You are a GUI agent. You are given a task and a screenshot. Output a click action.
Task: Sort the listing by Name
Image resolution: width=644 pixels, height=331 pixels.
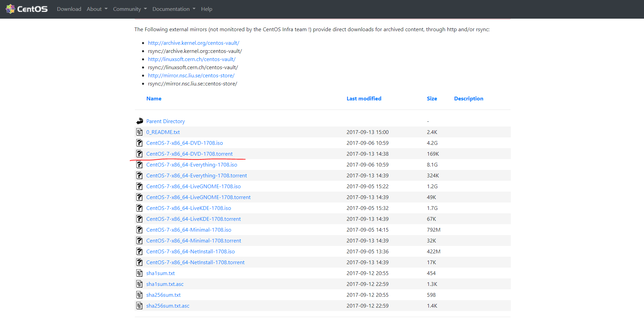pos(154,98)
